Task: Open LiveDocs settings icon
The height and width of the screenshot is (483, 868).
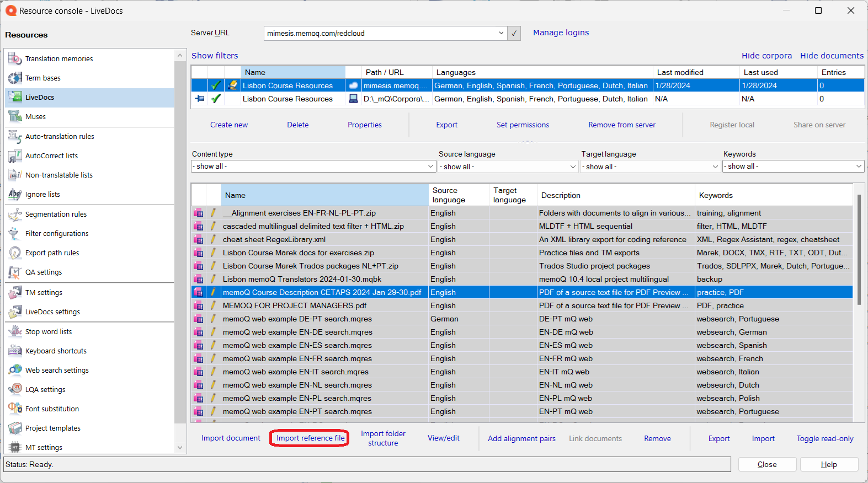Action: [x=15, y=312]
